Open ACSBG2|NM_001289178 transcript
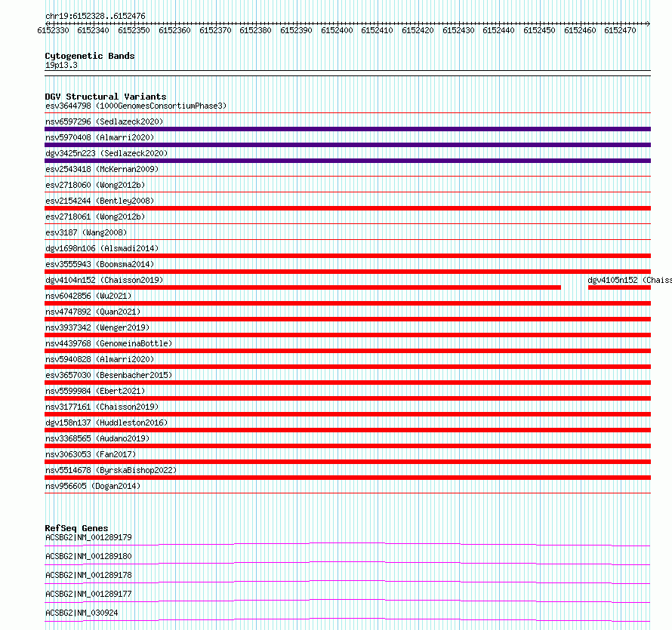 pos(88,575)
